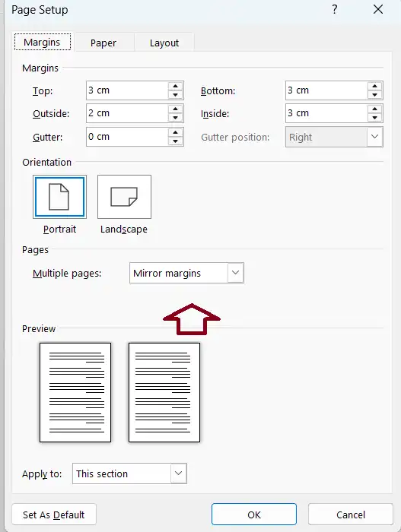The width and height of the screenshot is (401, 532).
Task: Click inside the Top margin field
Action: tap(127, 90)
